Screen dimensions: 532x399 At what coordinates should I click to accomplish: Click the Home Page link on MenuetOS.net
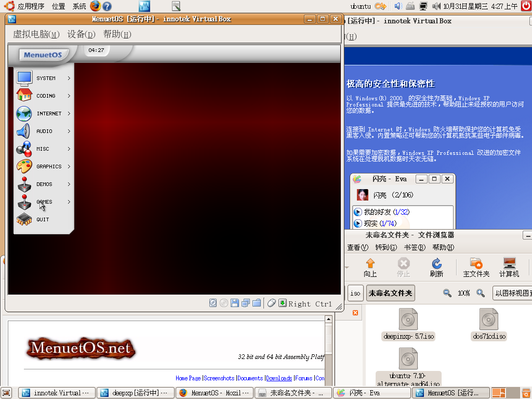[188, 378]
